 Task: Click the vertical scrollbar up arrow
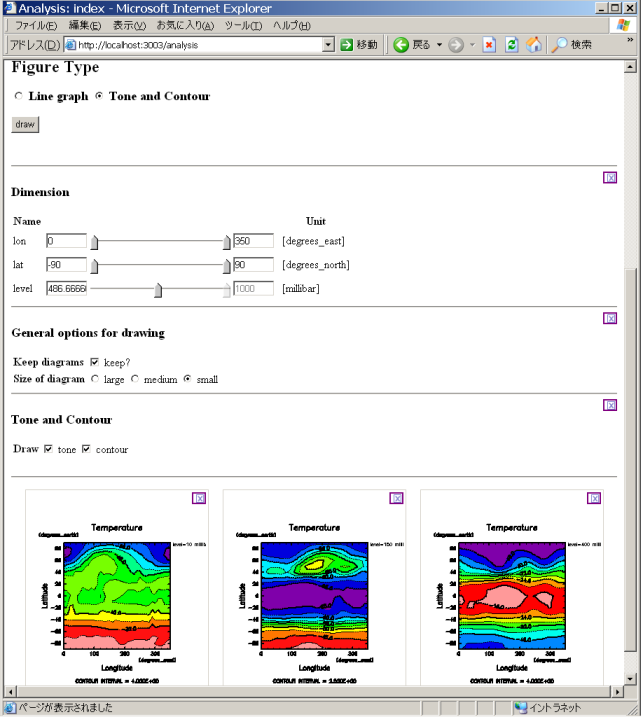coord(630,67)
